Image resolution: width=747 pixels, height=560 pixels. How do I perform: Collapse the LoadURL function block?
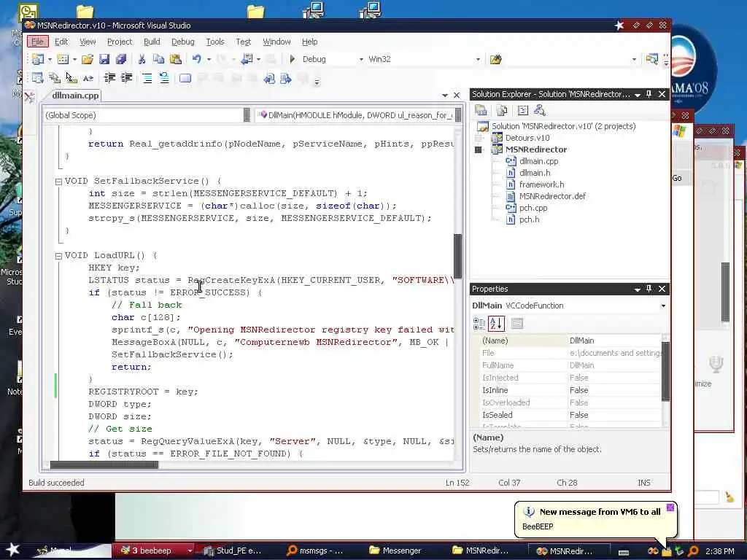[58, 256]
